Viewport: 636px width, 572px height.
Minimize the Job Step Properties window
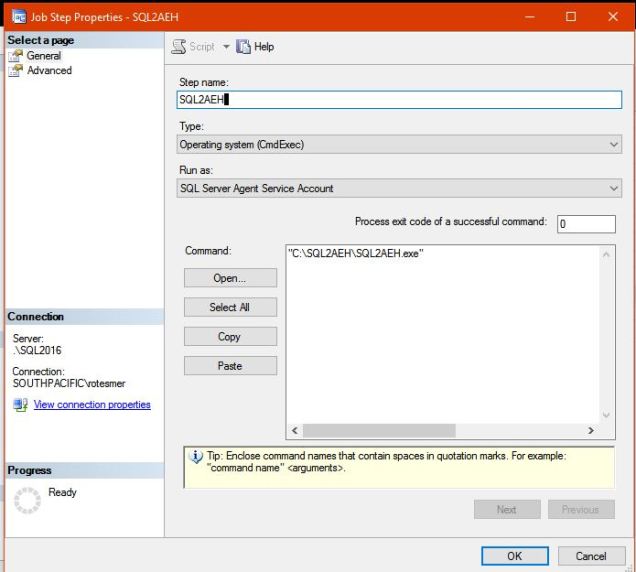tap(529, 17)
